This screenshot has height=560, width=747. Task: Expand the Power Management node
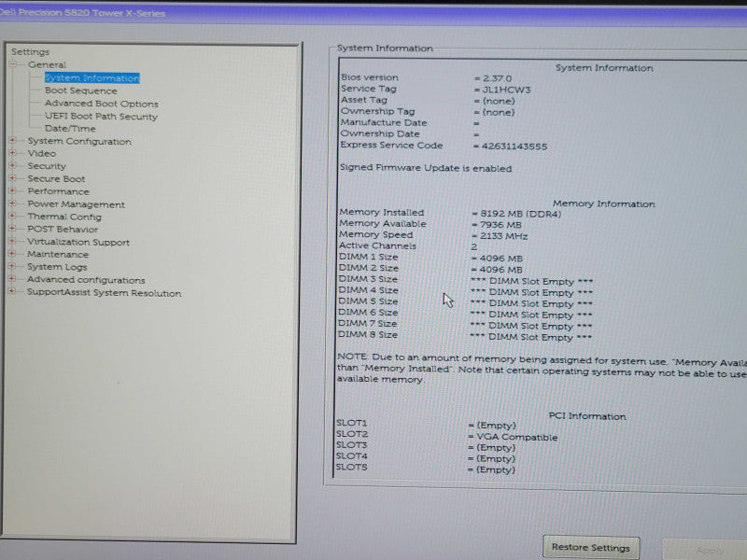[13, 203]
